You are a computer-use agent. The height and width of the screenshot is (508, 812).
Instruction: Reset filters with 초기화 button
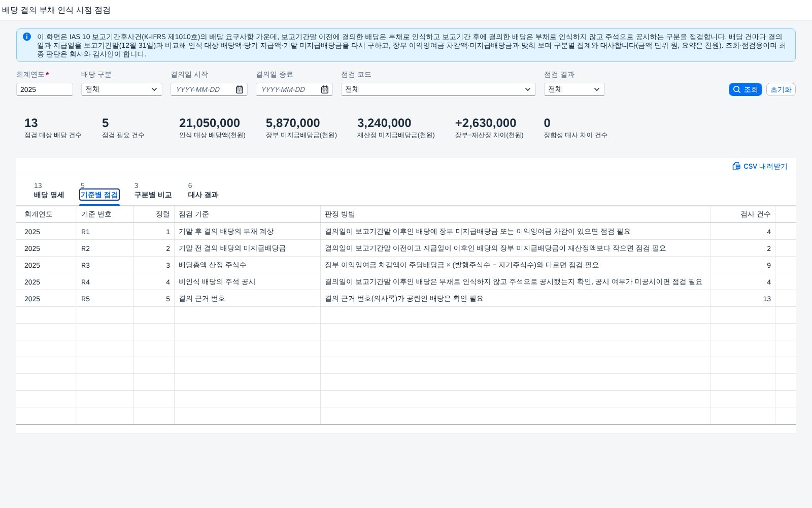point(781,89)
